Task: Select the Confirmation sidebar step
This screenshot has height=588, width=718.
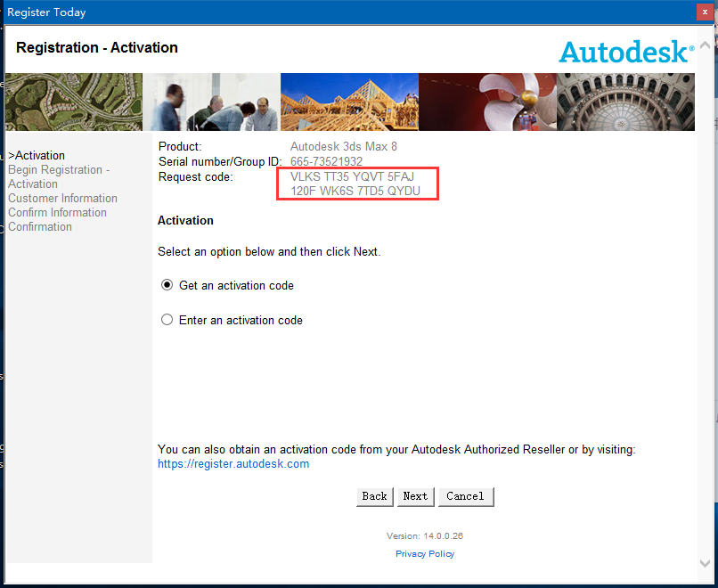Action: click(x=40, y=227)
